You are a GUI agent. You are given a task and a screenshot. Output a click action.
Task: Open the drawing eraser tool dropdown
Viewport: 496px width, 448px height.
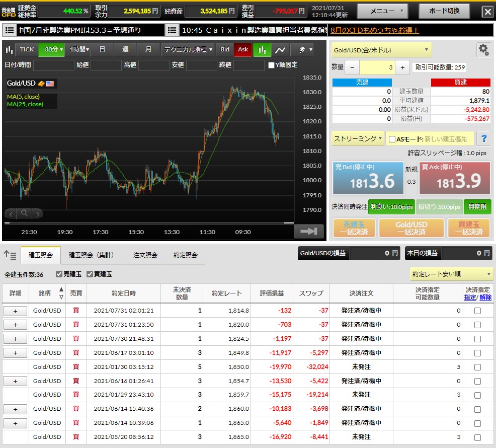[305, 50]
